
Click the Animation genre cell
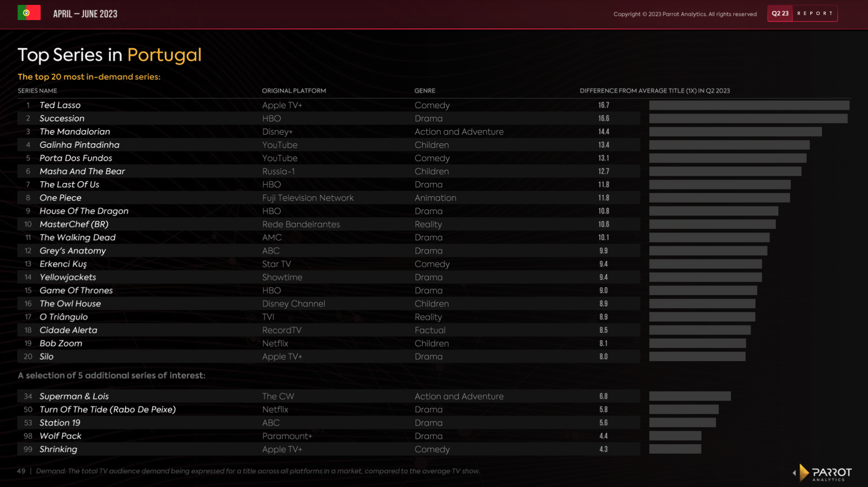point(435,198)
